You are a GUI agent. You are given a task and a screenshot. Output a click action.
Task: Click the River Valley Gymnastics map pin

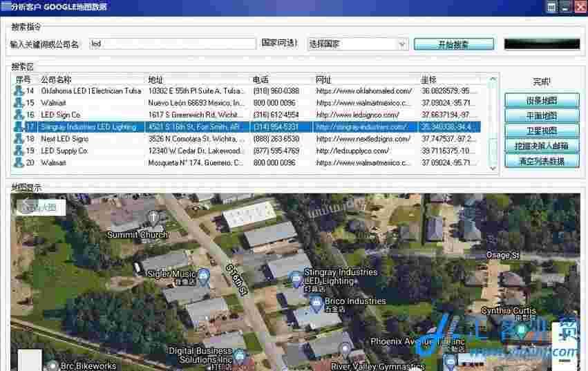click(x=345, y=351)
